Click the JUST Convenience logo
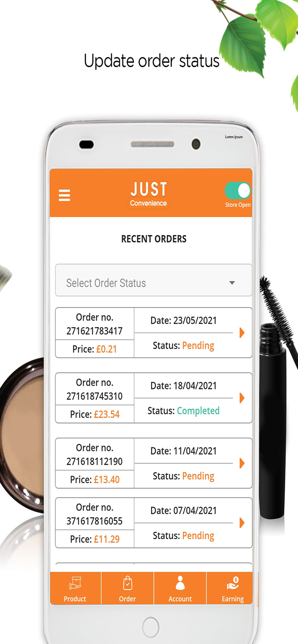The image size is (298, 644). pyautogui.click(x=148, y=194)
